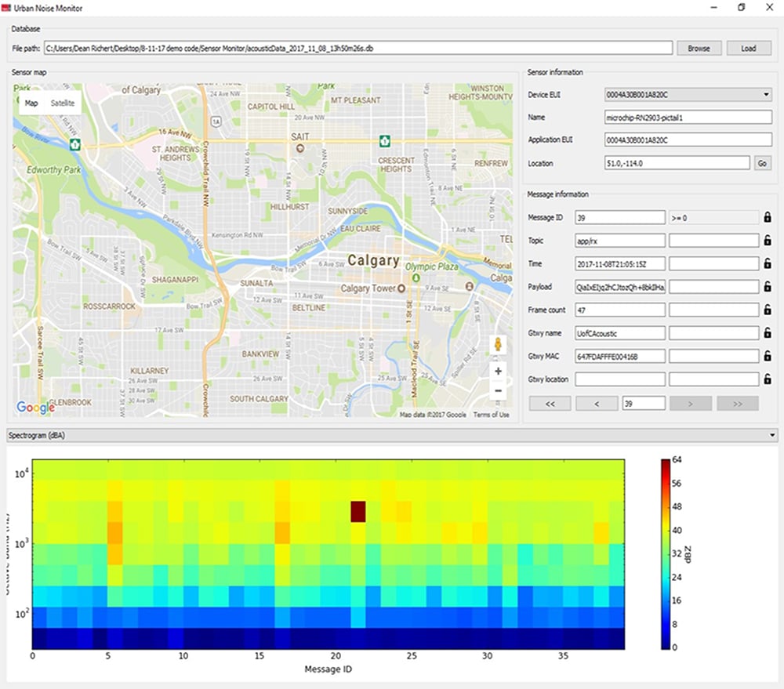Jump to last message with double-arrow button

coord(736,402)
